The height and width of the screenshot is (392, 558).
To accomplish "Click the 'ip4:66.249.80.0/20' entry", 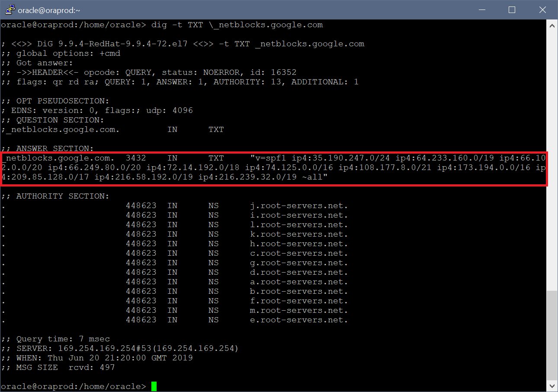I will click(x=94, y=167).
